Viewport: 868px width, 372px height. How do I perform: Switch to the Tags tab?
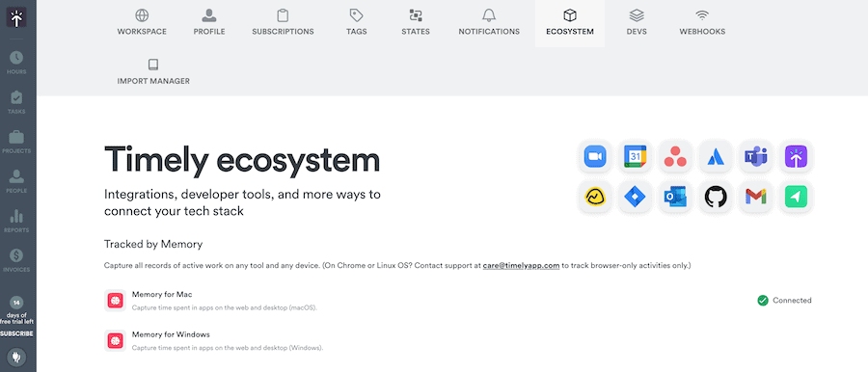click(x=357, y=23)
